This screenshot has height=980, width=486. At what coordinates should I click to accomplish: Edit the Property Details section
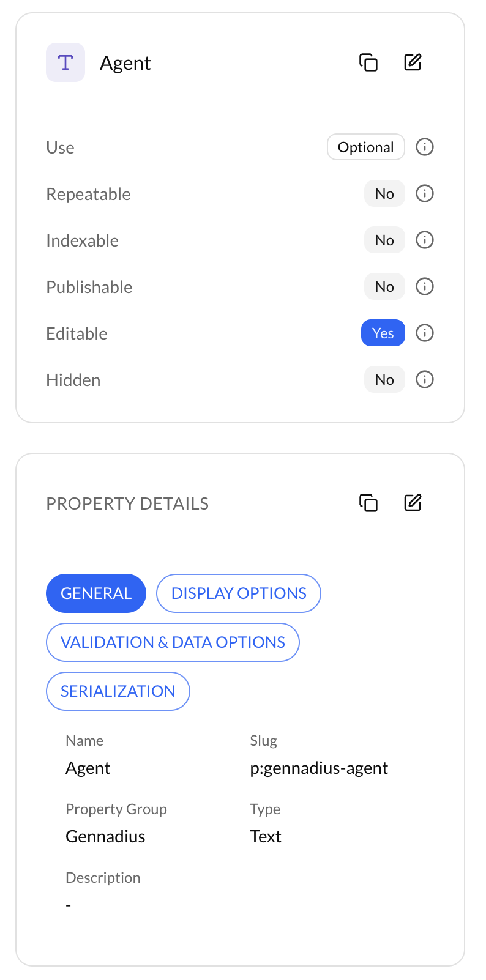click(413, 502)
